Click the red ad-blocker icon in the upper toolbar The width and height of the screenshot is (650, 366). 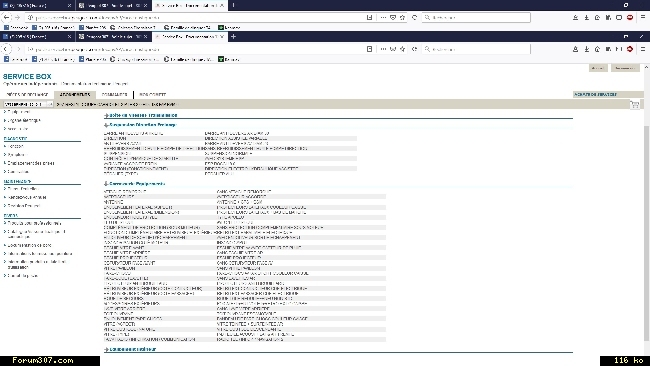630,17
